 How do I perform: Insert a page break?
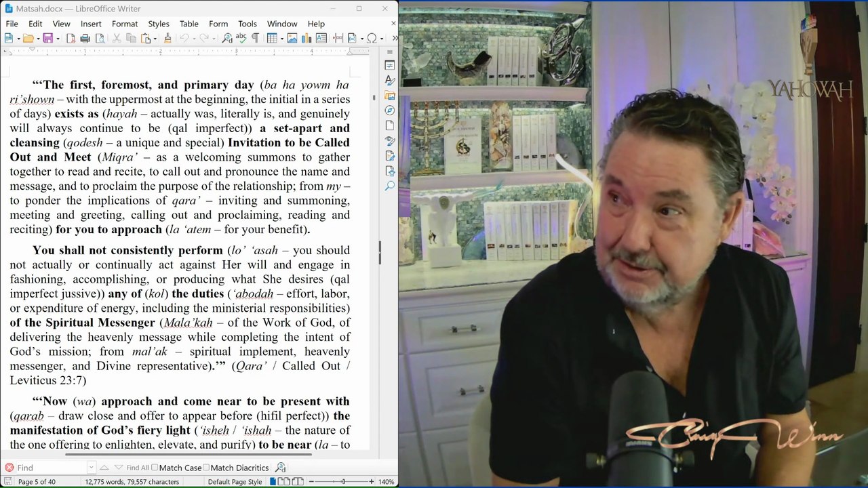(x=338, y=38)
